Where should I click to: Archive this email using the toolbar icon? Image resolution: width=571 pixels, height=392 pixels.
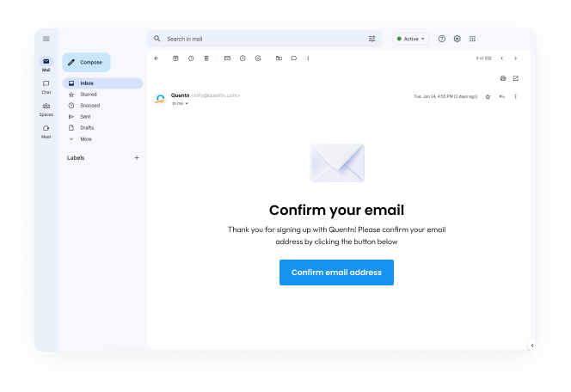[x=175, y=58]
